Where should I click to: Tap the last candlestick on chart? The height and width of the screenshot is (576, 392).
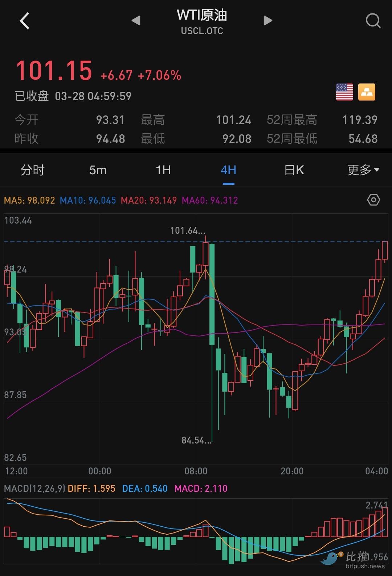(385, 250)
